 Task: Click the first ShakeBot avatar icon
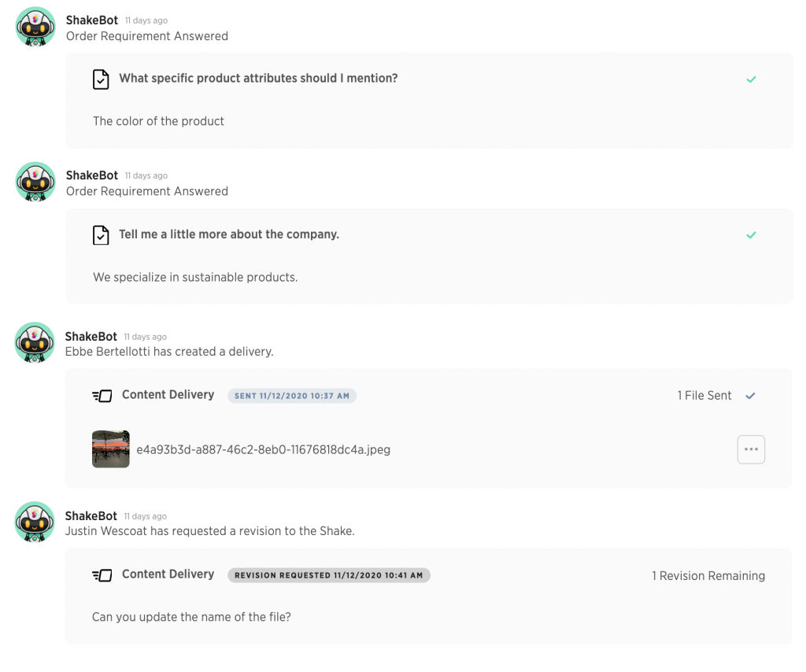pyautogui.click(x=35, y=27)
